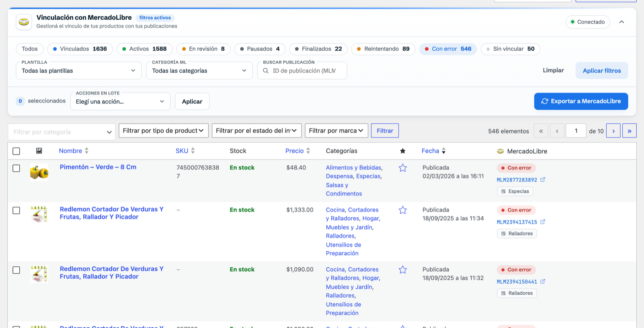This screenshot has height=328, width=644.
Task: Star the Pimentón – Verde product
Action: click(x=402, y=168)
